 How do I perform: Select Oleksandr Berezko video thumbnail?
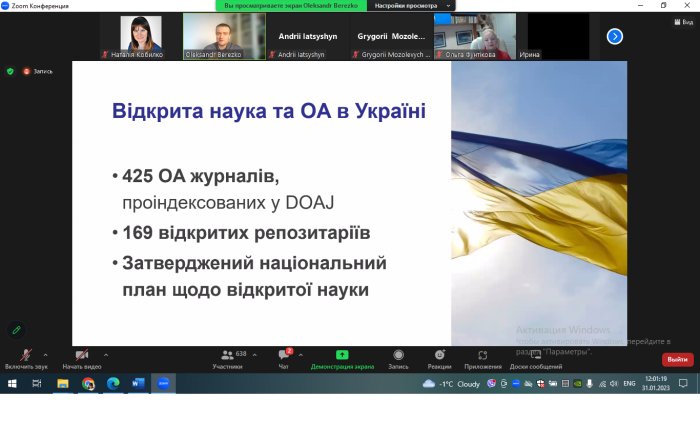(224, 36)
